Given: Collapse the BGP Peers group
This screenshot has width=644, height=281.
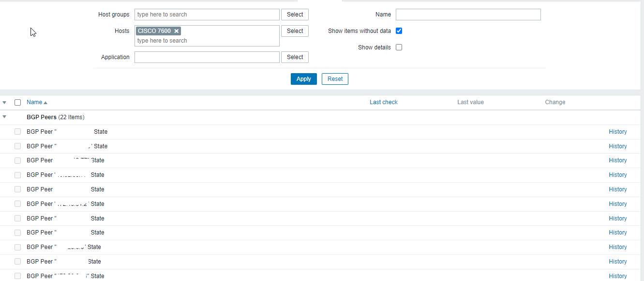Looking at the screenshot, I should point(4,117).
